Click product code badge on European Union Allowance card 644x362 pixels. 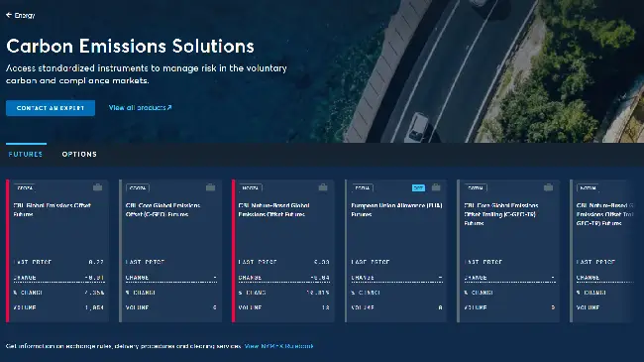tap(363, 188)
